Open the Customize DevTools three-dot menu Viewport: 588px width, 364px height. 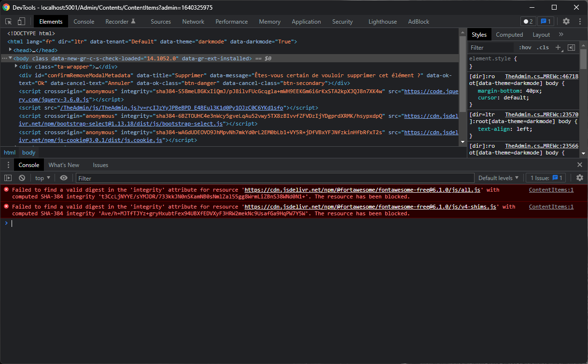point(580,21)
